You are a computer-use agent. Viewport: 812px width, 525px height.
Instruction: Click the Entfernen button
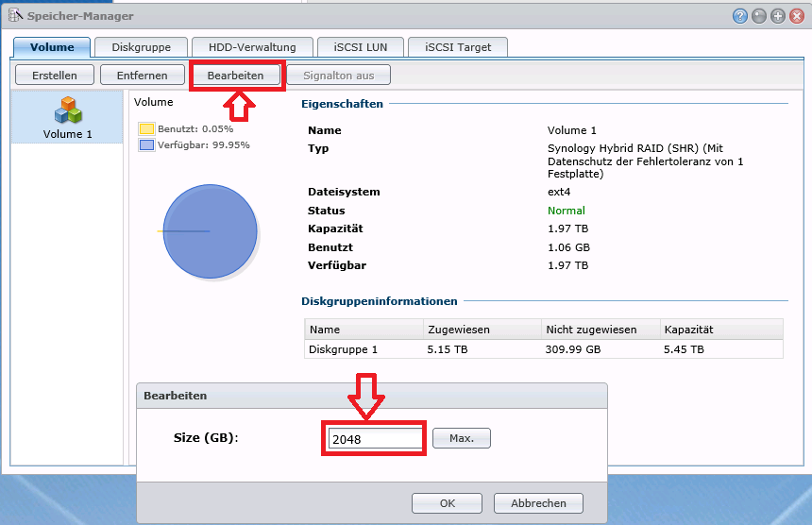tap(142, 75)
